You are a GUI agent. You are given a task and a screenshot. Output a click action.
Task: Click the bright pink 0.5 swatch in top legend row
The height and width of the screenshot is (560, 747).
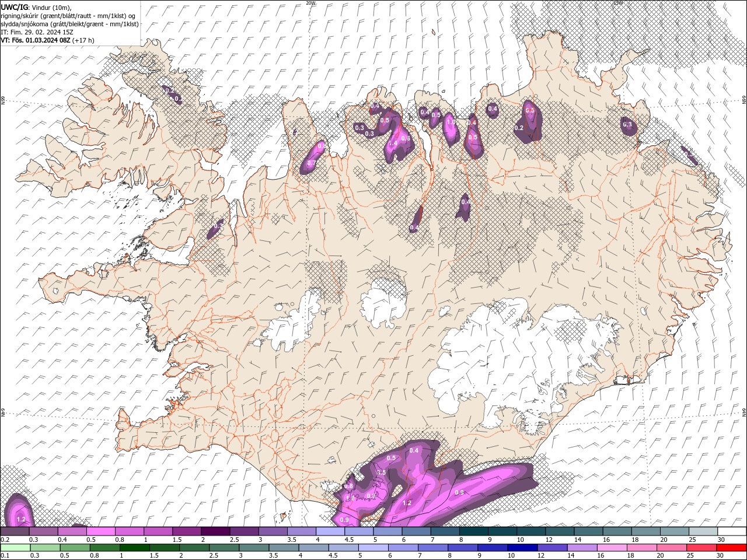[101, 531]
